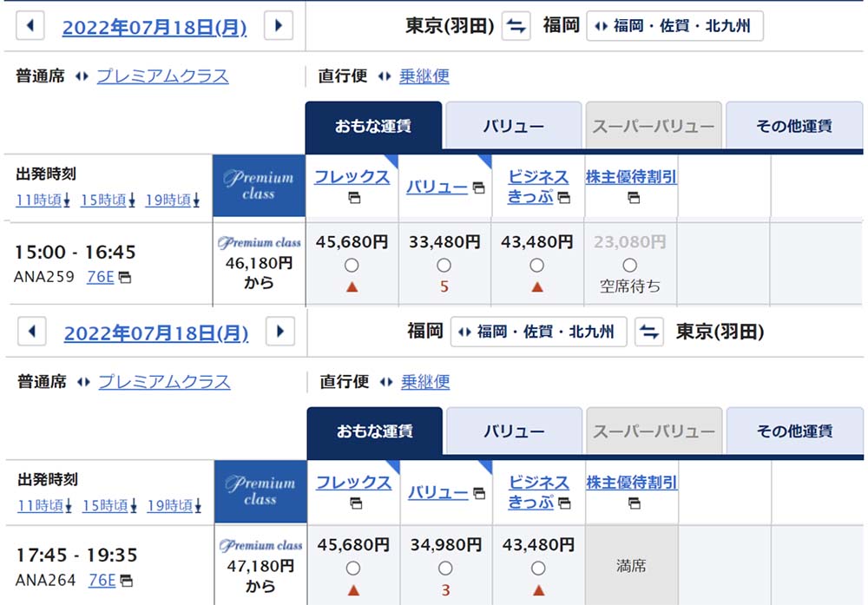Open その他運賃 tab in bottom section

pos(795,431)
